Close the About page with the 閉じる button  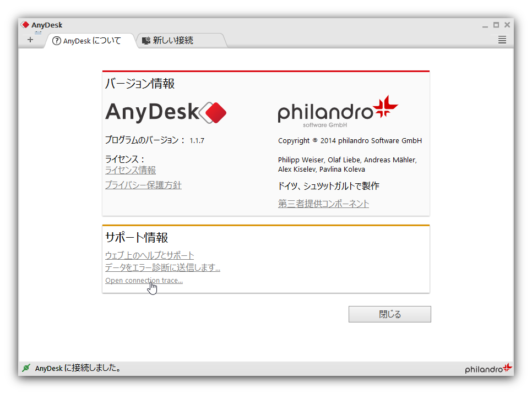point(389,314)
